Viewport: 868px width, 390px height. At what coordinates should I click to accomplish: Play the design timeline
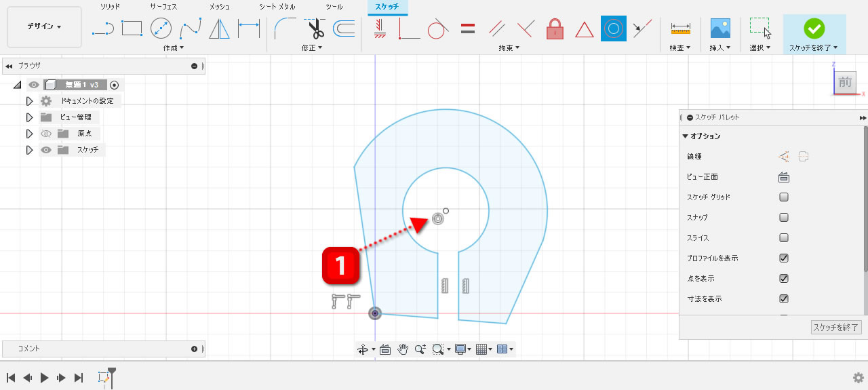(x=44, y=378)
